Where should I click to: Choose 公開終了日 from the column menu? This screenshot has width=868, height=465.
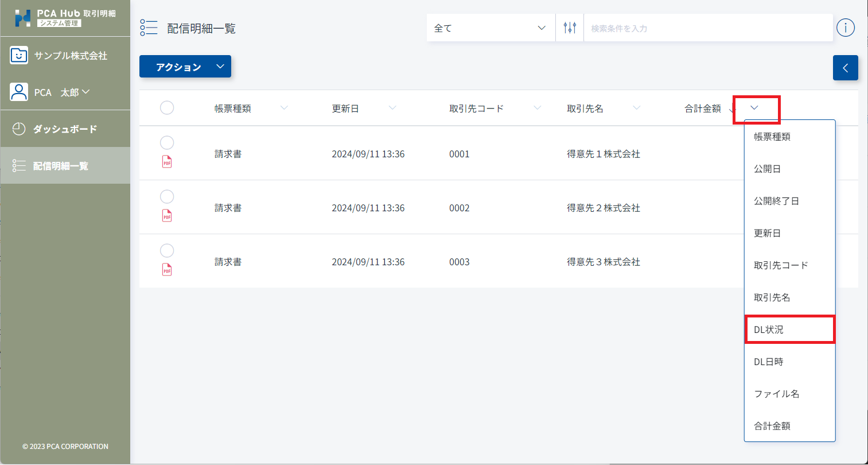point(789,201)
